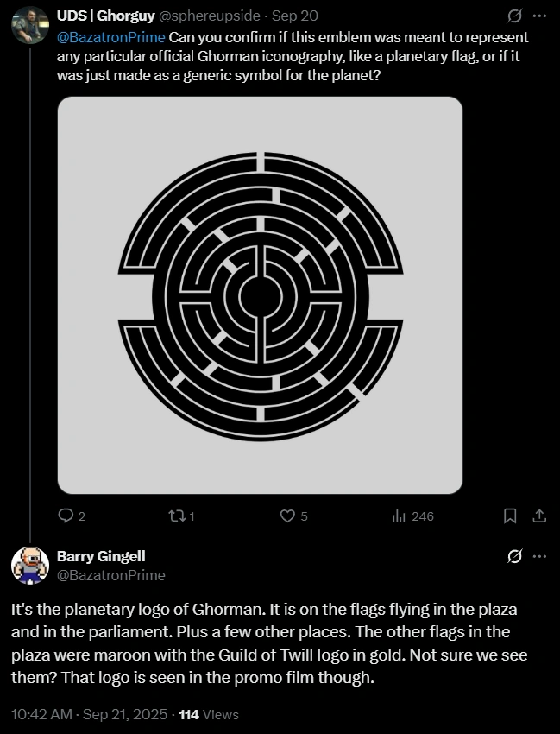Image resolution: width=560 pixels, height=734 pixels.
Task: Click the Grok icon on Ghorguy's tweet
Action: pos(514,16)
